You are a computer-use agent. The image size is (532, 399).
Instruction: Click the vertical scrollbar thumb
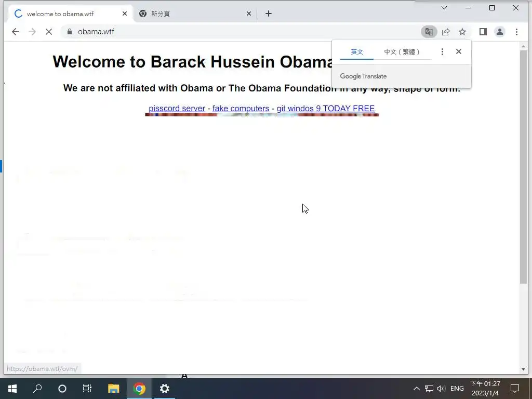pyautogui.click(x=523, y=166)
